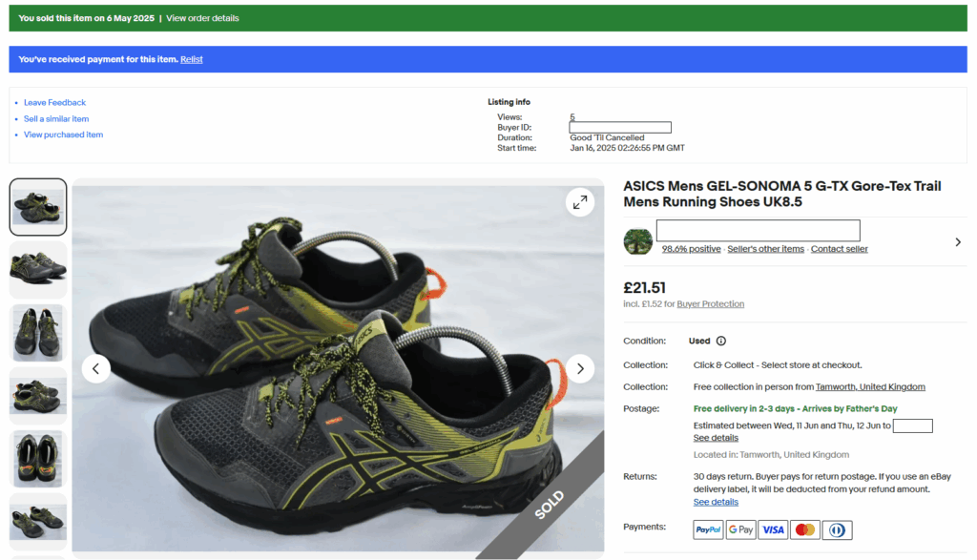Open 98.6% positive feedback link

click(691, 249)
